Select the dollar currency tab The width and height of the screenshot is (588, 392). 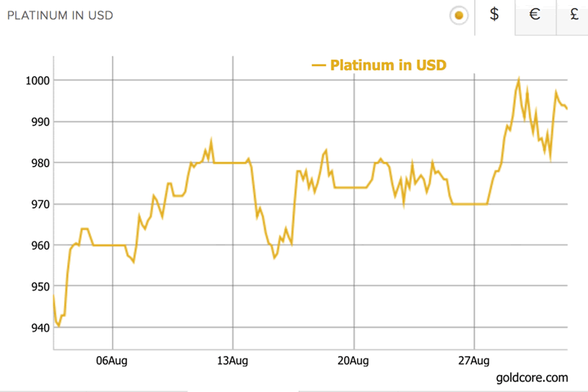495,15
